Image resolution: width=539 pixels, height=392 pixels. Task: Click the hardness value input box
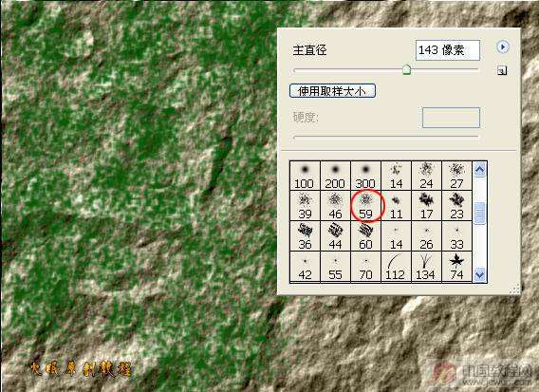(x=451, y=118)
